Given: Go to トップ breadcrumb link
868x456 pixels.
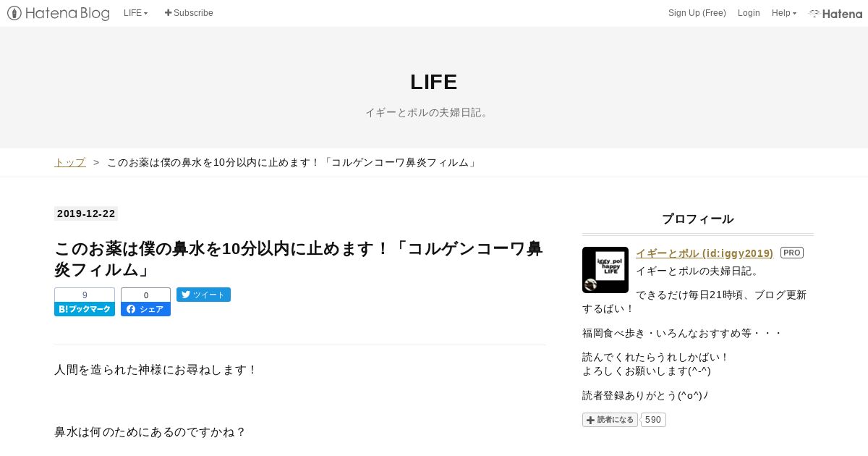Looking at the screenshot, I should (70, 162).
